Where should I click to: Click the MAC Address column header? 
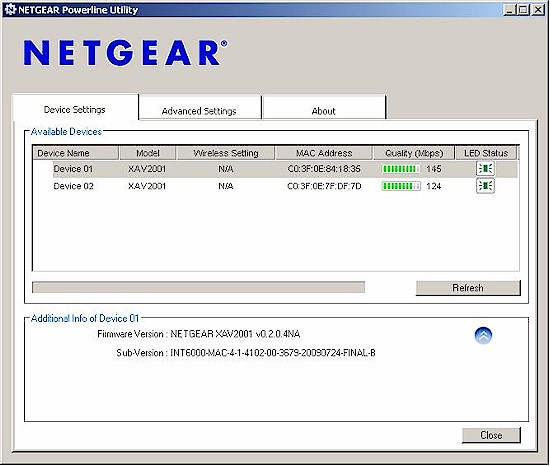(x=324, y=153)
